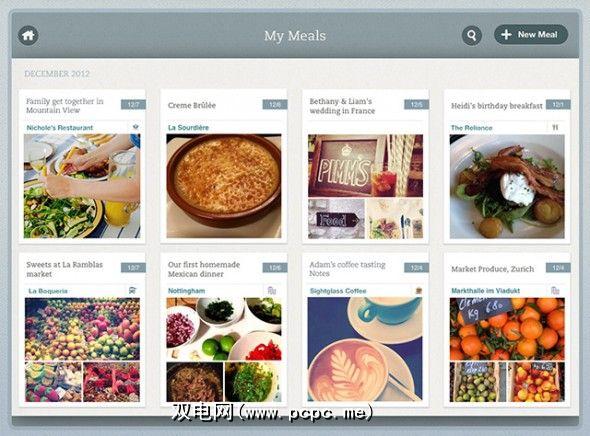
Task: Tap the market icon beside La Boqueria
Action: [x=132, y=290]
